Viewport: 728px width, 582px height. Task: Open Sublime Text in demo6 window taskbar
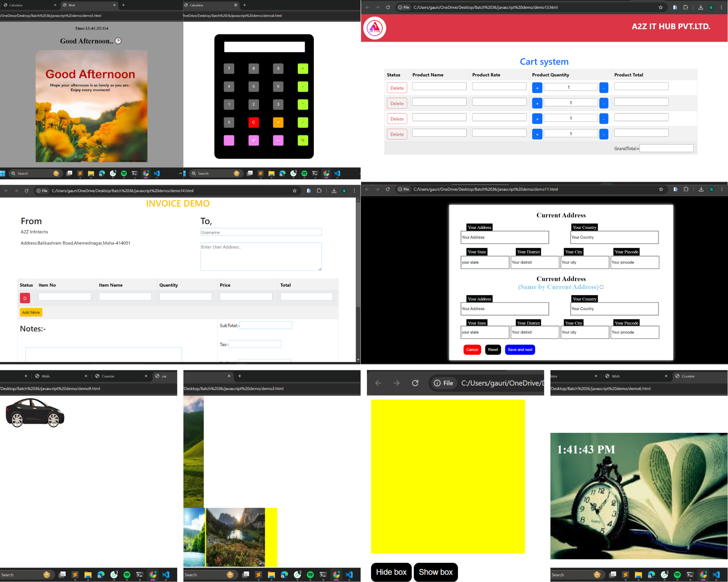[x=625, y=575]
